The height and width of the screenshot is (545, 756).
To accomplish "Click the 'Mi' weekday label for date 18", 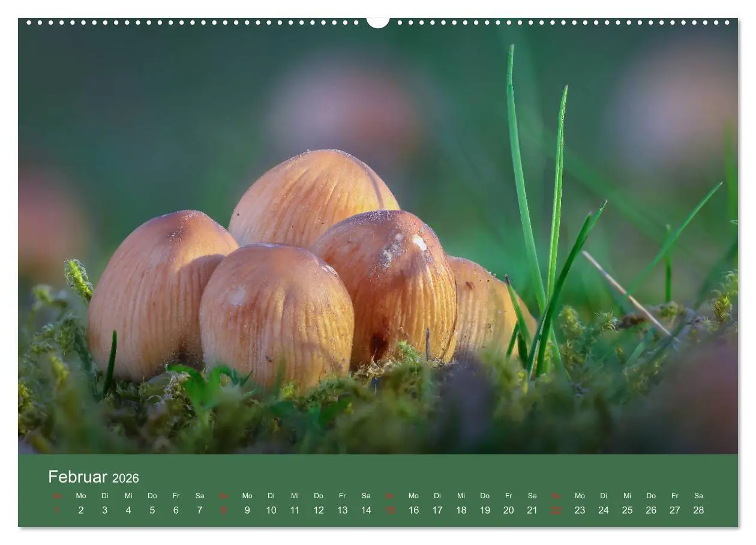I will 461,496.
